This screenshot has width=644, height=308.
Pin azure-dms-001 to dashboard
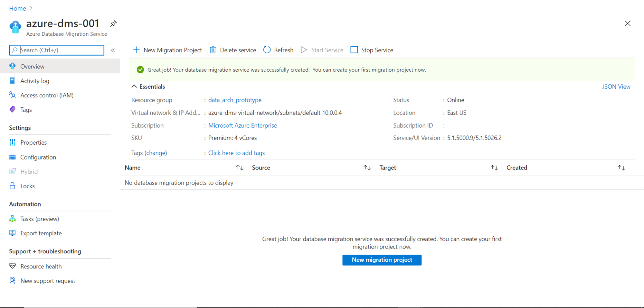[x=113, y=23]
